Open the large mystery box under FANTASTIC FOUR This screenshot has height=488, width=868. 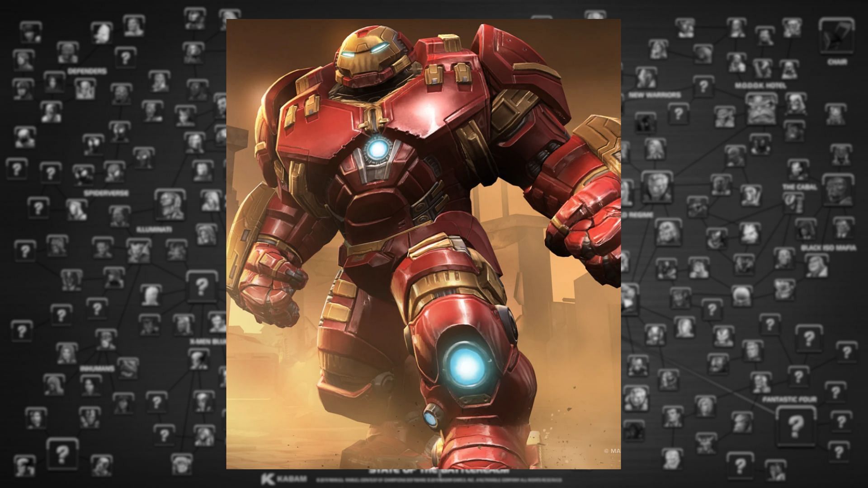pyautogui.click(x=796, y=426)
